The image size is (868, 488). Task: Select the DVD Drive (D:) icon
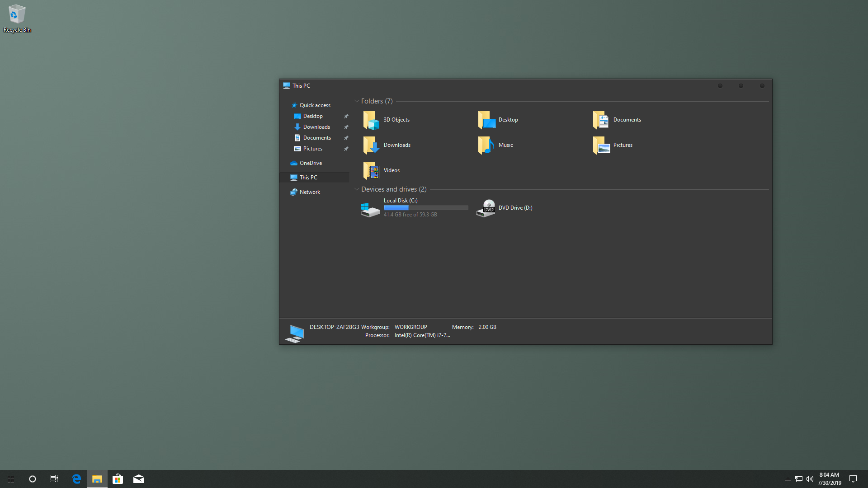[x=486, y=208]
